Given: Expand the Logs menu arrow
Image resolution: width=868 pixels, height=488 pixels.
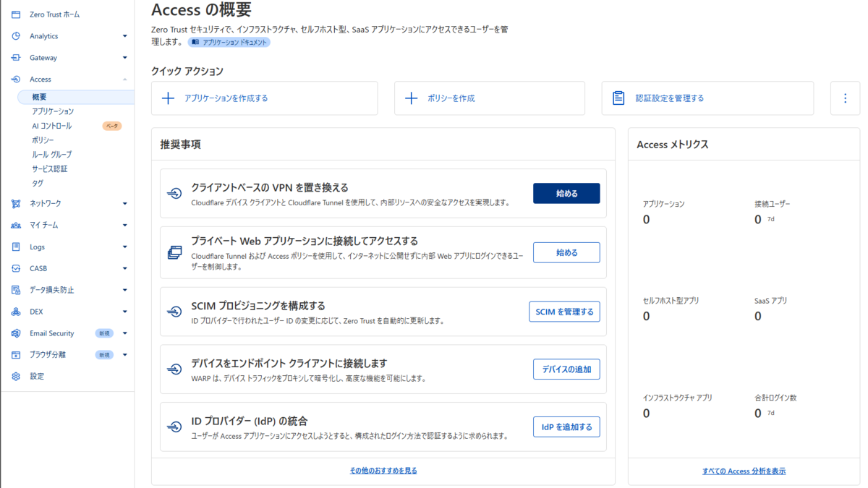Looking at the screenshot, I should point(125,247).
